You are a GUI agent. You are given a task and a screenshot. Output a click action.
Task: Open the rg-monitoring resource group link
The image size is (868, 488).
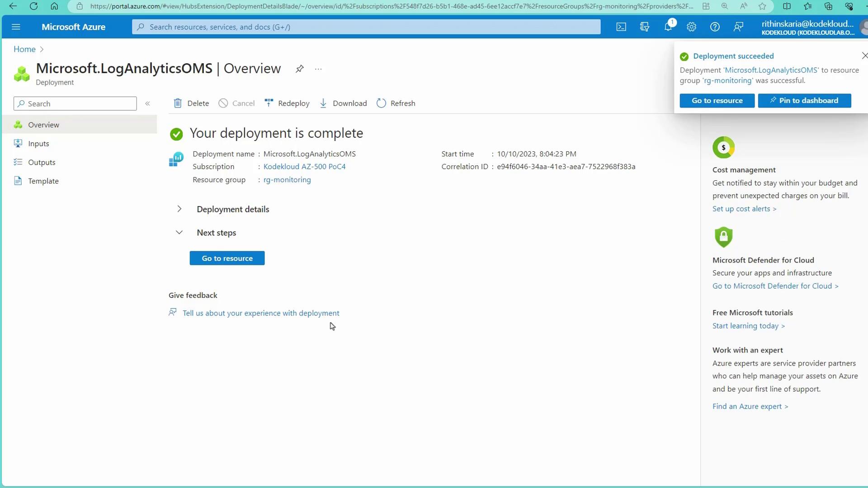pos(287,180)
